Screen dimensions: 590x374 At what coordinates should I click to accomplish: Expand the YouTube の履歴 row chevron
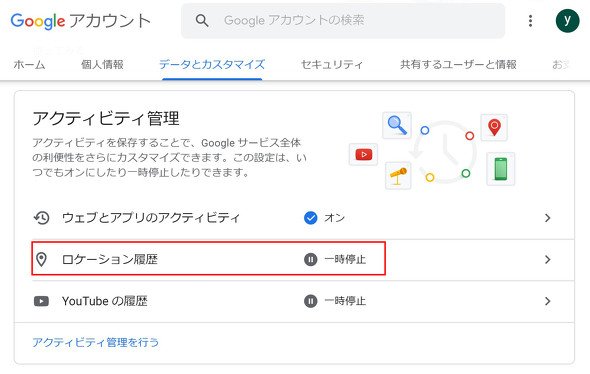547,301
